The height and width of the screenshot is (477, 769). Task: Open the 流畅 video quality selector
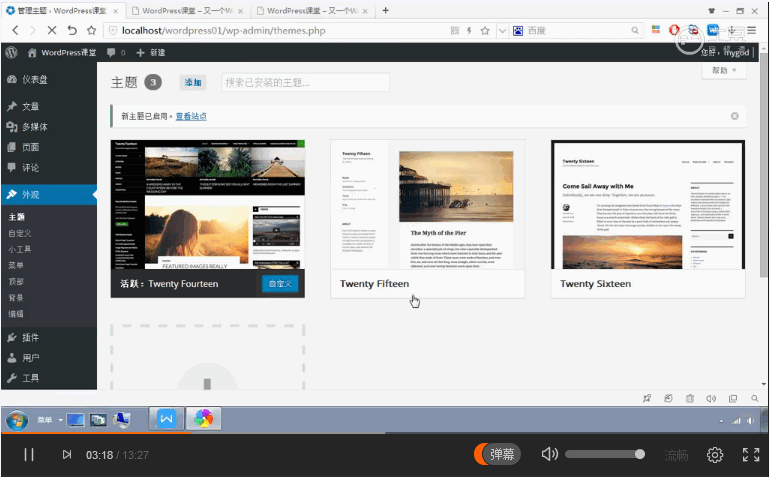click(x=676, y=455)
